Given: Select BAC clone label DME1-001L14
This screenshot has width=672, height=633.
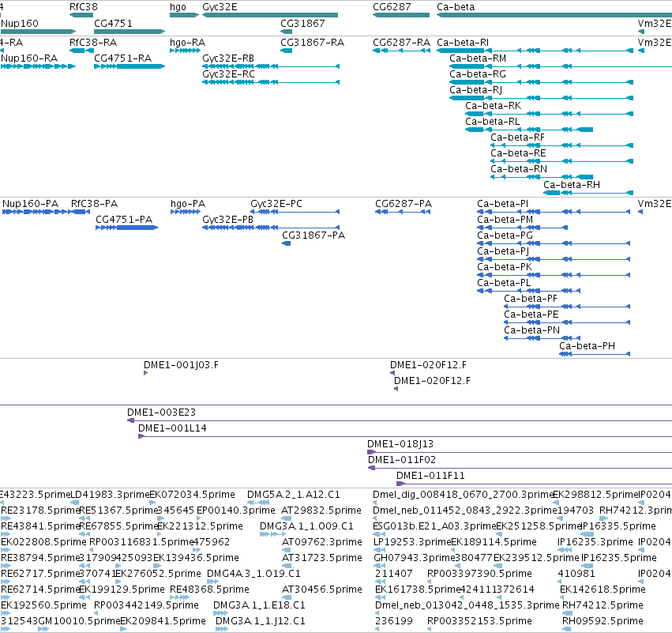Looking at the screenshot, I should (172, 428).
